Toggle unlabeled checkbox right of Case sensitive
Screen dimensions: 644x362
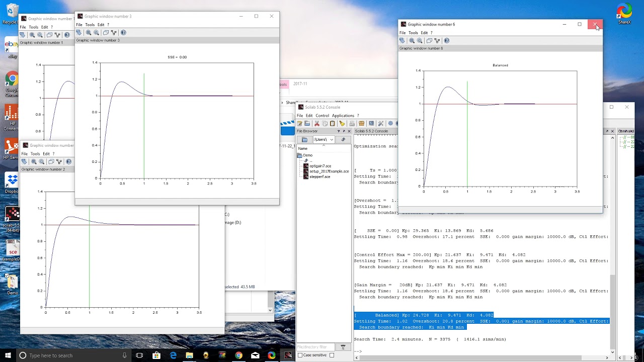(332, 355)
